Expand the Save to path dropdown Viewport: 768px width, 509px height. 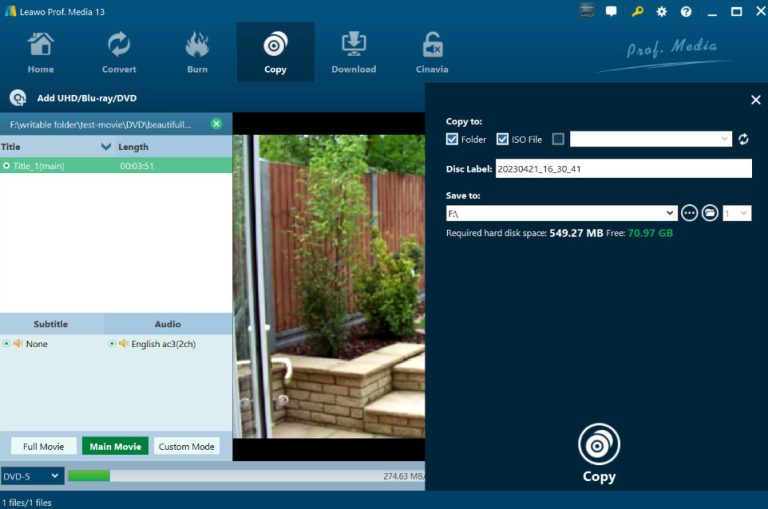(x=670, y=213)
